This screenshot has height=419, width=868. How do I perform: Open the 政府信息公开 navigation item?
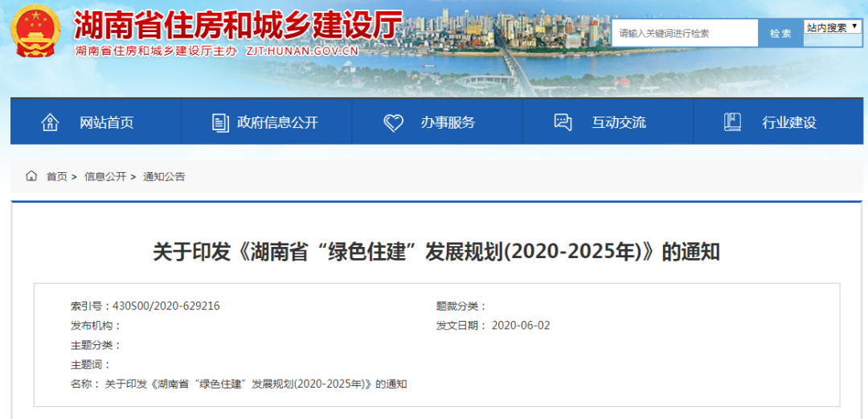(267, 122)
